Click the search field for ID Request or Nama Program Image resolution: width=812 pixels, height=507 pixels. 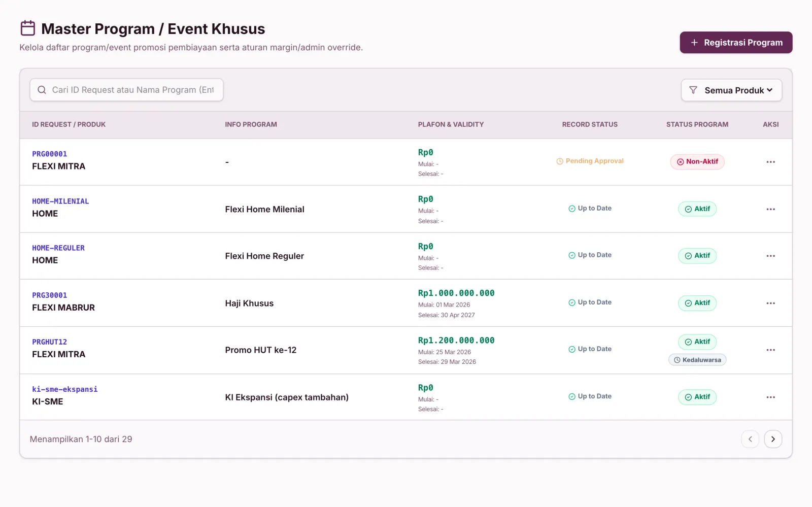(126, 90)
